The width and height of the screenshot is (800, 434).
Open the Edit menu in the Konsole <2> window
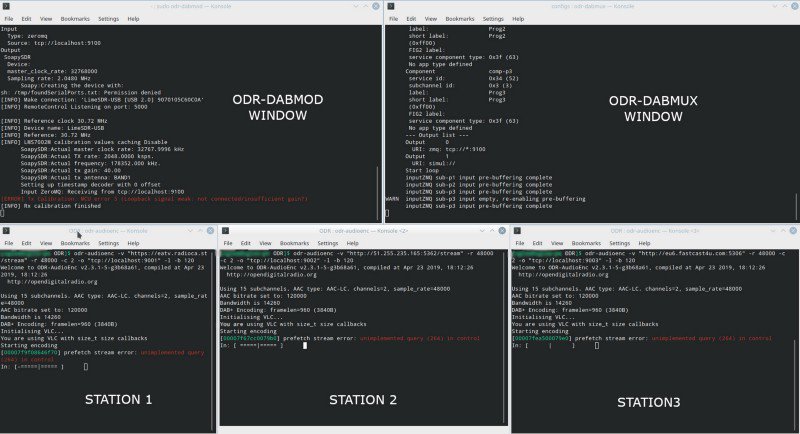pyautogui.click(x=246, y=243)
